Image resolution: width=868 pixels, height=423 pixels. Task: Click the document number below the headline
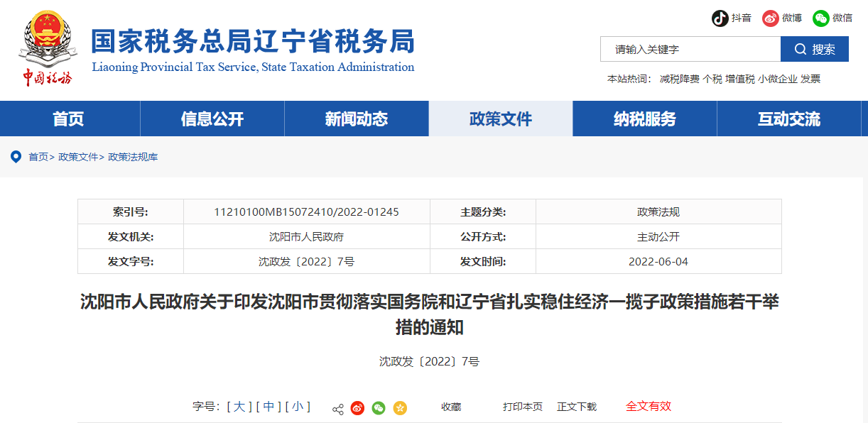[x=430, y=361]
